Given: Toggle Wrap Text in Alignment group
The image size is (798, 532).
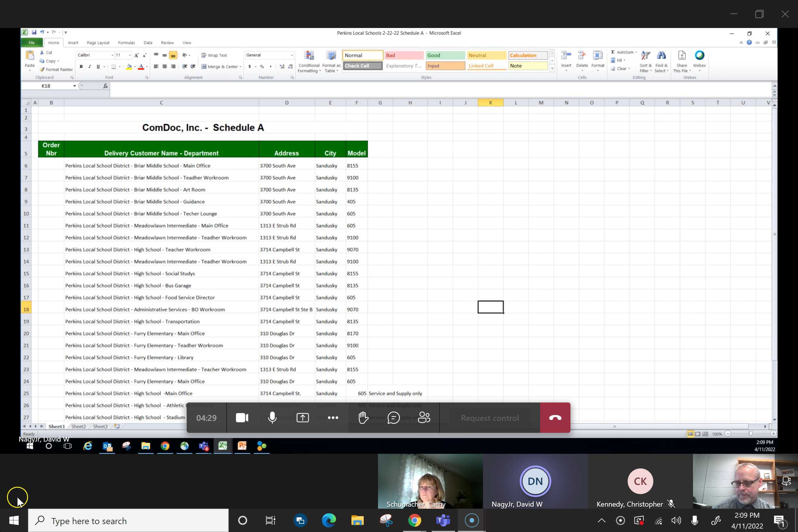Looking at the screenshot, I should click(214, 55).
